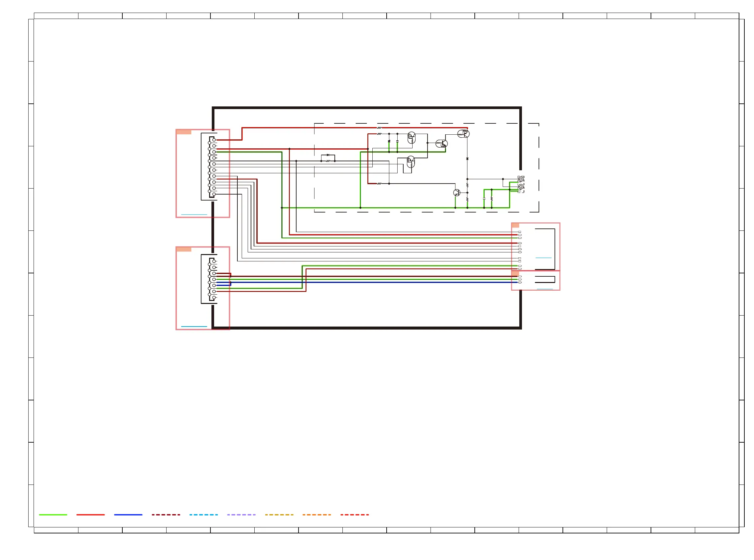Select the solid blue line legend swatch
754x560 pixels.
128,514
